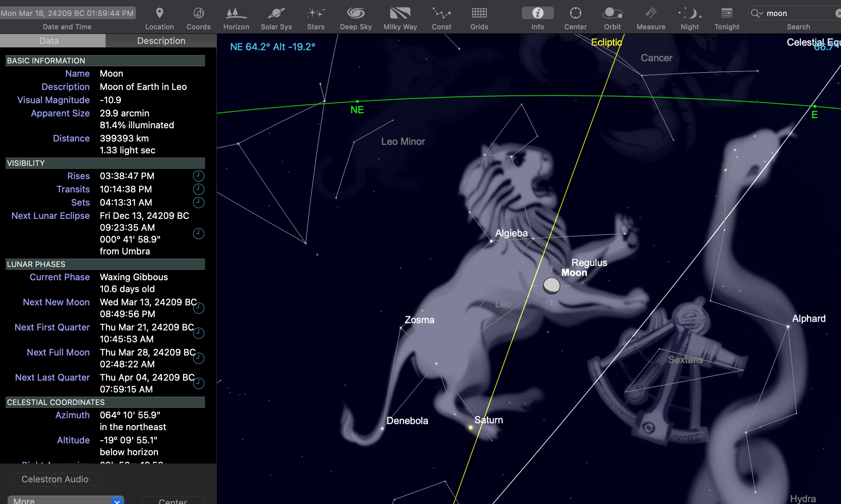Click the date and time field
Screen dimensions: 841x504
[x=68, y=13]
